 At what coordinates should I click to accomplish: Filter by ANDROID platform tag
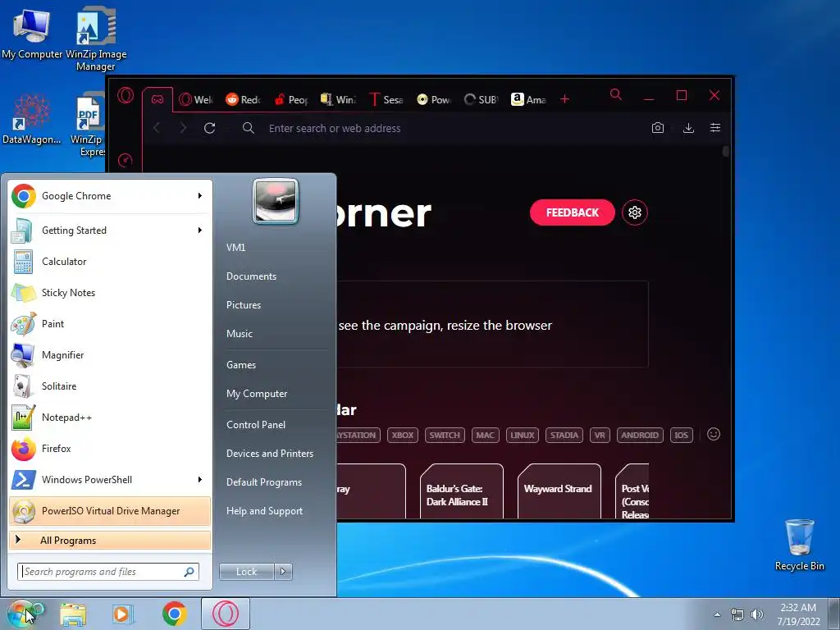tap(640, 435)
